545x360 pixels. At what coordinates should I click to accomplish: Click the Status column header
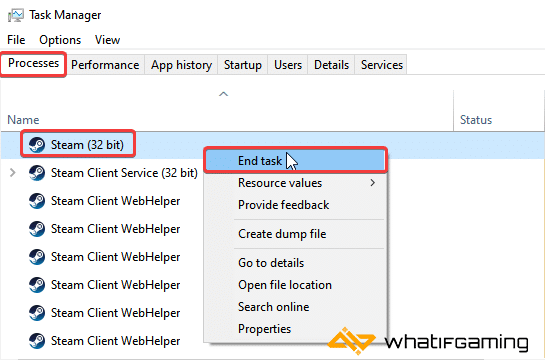[x=476, y=120]
